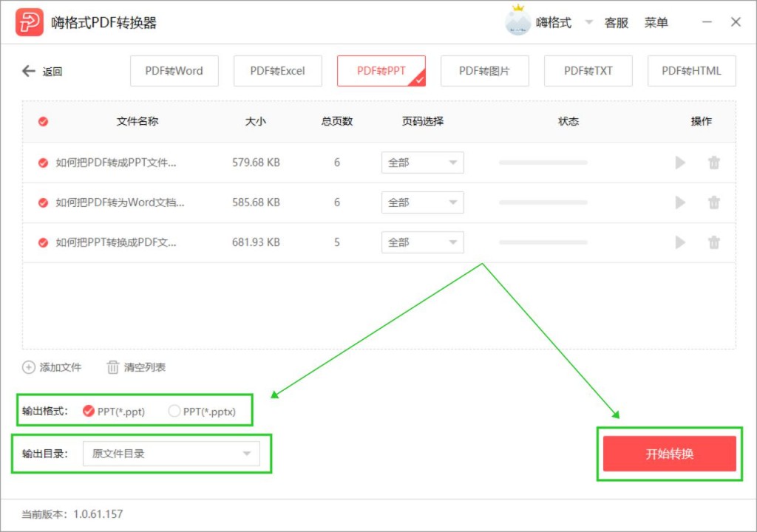Viewport: 757px width, 532px height.
Task: Open page range dropdown for 如何把PDF转为Word文档
Action: click(422, 202)
